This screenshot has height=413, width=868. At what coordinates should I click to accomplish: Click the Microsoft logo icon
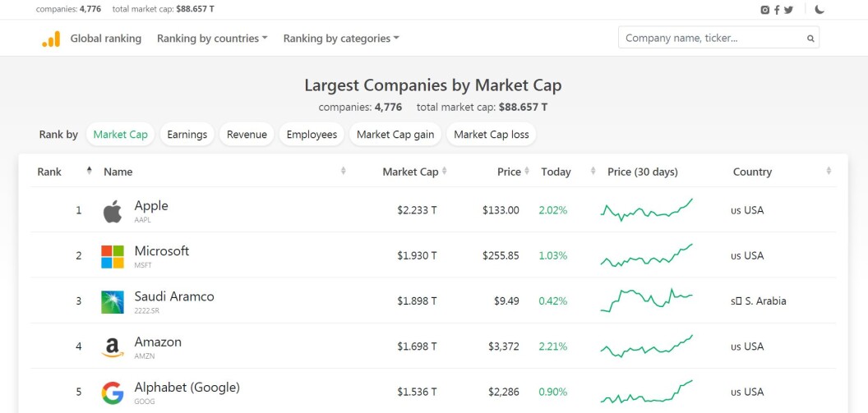pyautogui.click(x=113, y=256)
